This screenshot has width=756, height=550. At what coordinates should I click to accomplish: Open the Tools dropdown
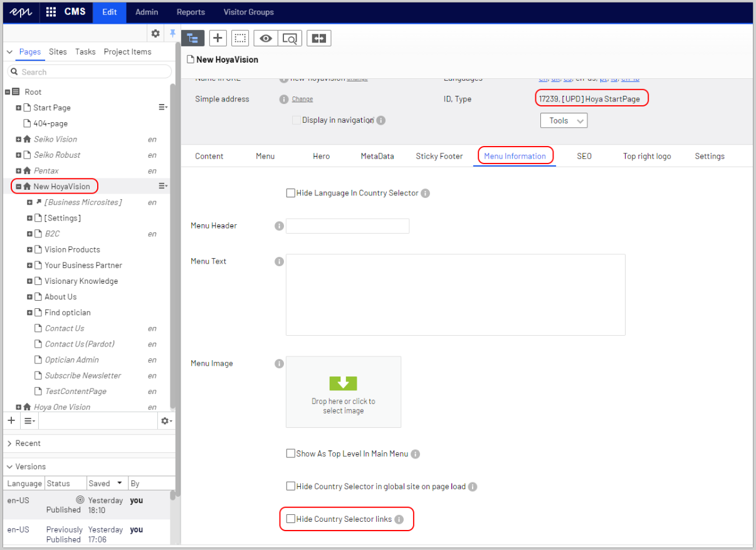[564, 120]
